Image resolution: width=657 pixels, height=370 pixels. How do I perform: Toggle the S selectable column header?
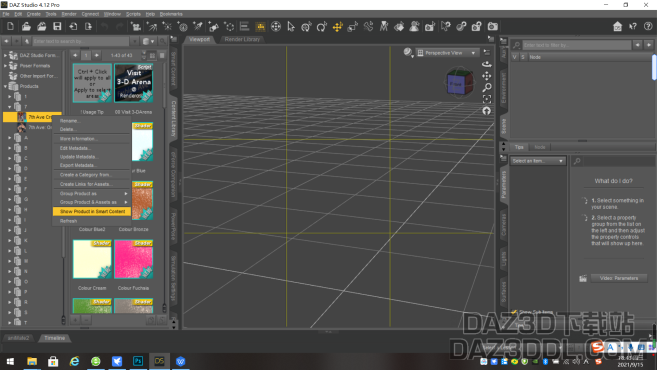522,57
